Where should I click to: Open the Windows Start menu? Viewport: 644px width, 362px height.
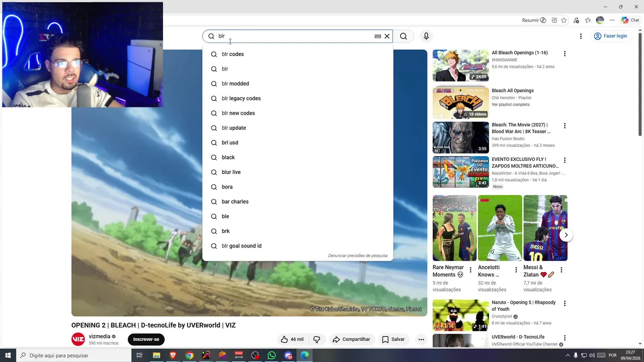[x=8, y=355]
